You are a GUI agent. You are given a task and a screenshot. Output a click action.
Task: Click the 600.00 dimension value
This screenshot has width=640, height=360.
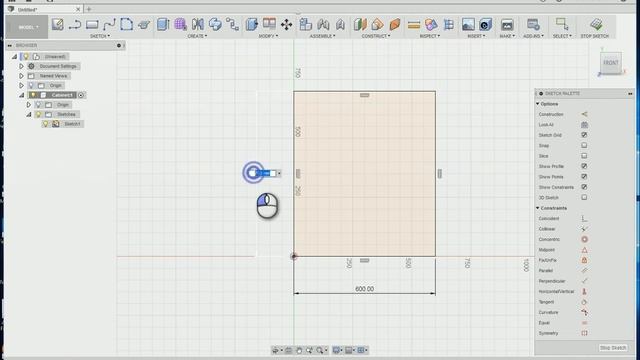pyautogui.click(x=364, y=289)
